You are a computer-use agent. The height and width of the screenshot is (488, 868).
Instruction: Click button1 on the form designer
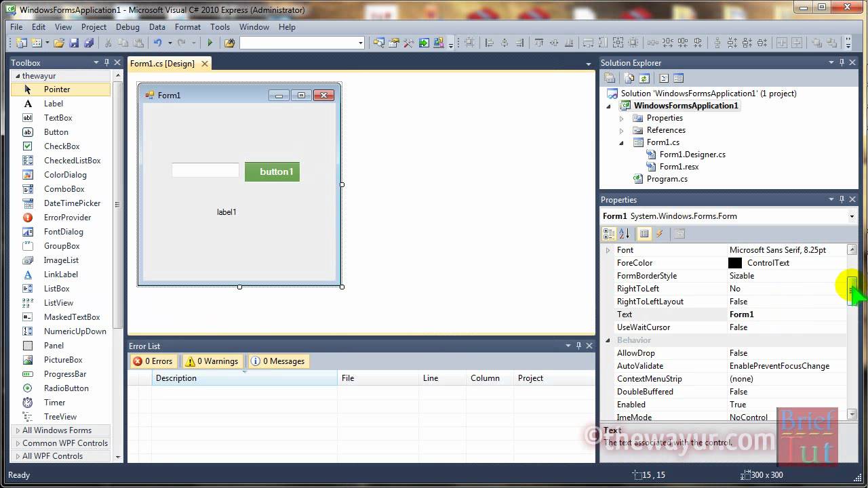tap(272, 171)
